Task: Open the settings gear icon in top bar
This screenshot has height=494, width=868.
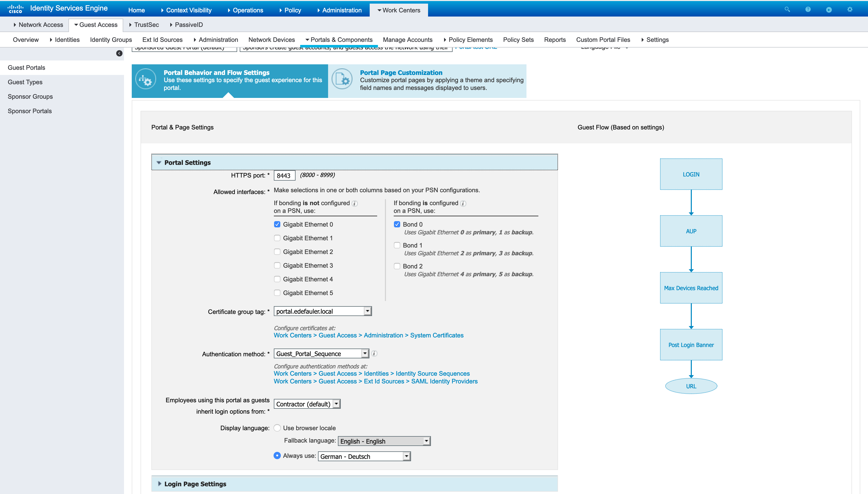Action: tap(850, 10)
